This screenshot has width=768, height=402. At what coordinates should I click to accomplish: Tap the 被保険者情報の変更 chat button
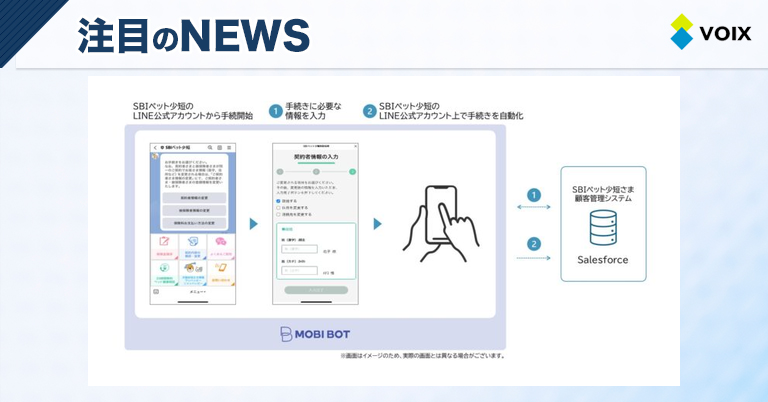click(194, 211)
